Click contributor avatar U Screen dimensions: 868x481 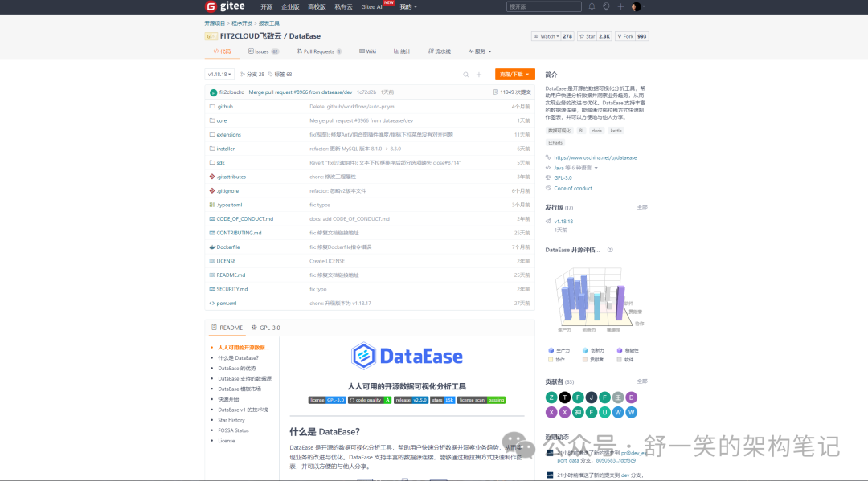click(x=604, y=413)
